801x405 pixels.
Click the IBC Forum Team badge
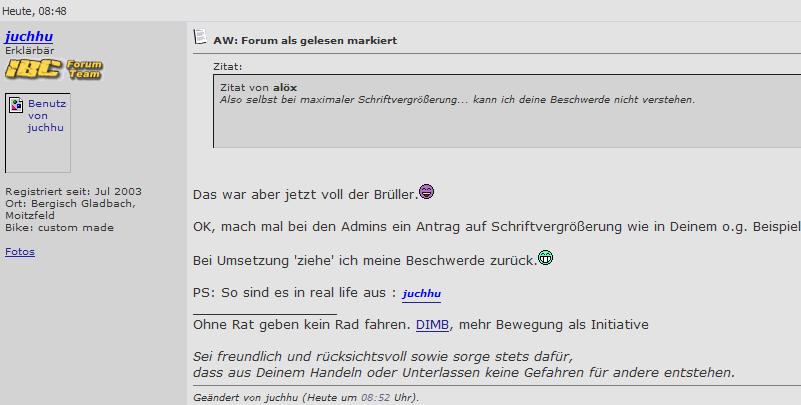click(x=54, y=69)
